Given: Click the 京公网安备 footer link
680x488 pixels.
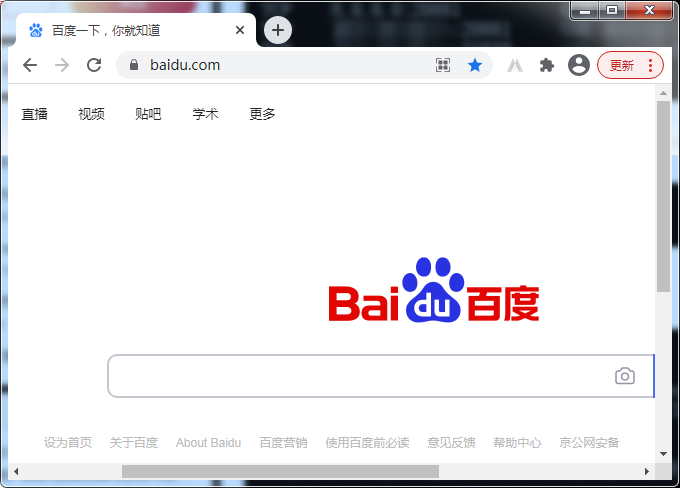Looking at the screenshot, I should (589, 442).
